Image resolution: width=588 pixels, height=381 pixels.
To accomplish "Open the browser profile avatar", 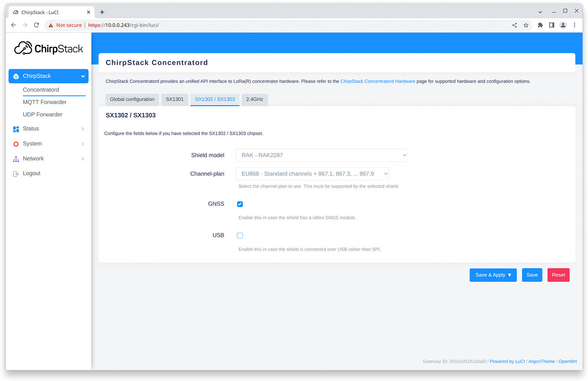I will pos(563,25).
